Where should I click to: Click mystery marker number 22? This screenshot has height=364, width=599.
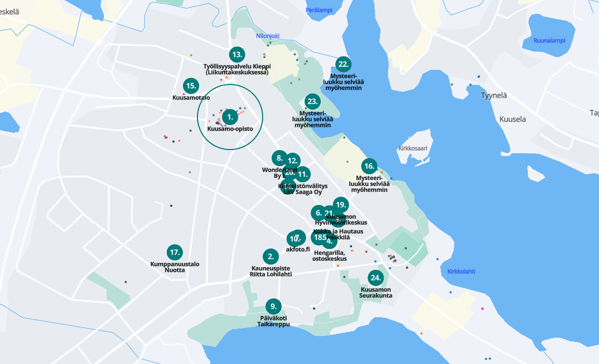pyautogui.click(x=343, y=64)
